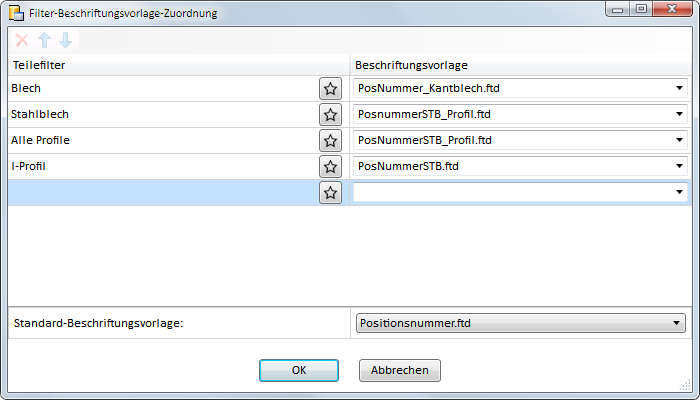Close the Filter-Beschriftungsvorlage-Zuordnung dialog
Viewport: 700px width, 400px height.
[672, 9]
